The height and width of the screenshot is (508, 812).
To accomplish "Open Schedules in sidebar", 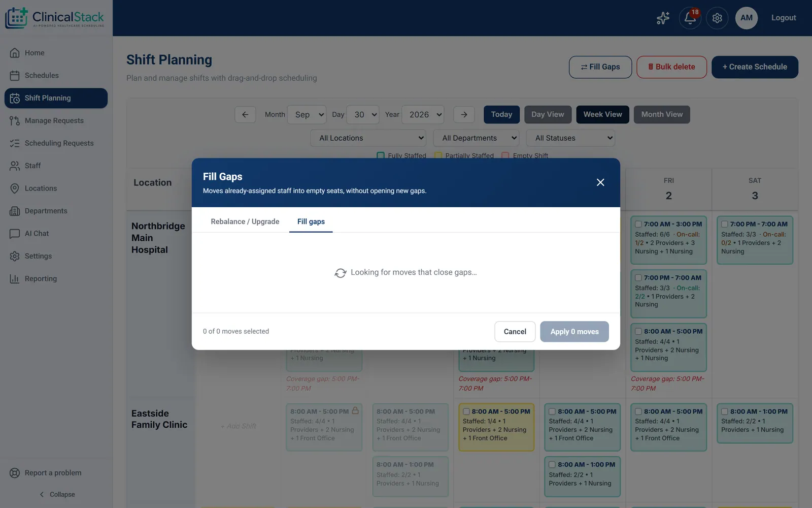I will point(56,75).
